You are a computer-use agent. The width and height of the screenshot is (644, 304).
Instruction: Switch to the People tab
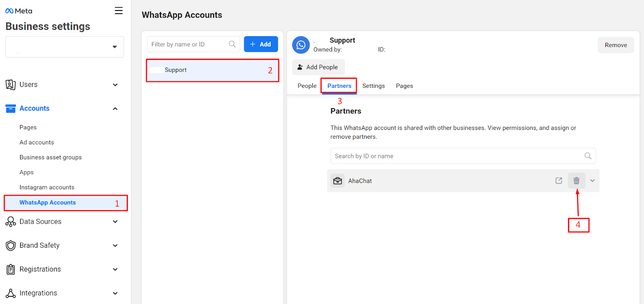coord(307,86)
